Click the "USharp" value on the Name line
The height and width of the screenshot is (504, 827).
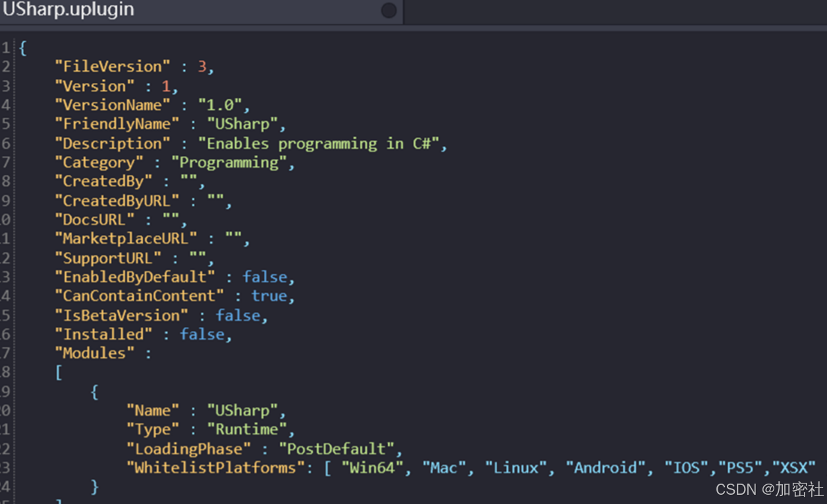[x=242, y=411]
